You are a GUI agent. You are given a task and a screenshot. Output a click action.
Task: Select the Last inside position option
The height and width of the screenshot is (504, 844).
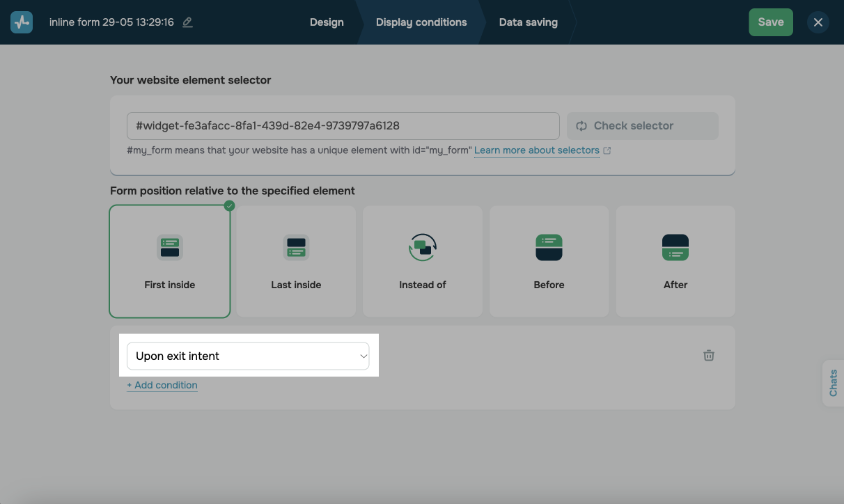296,262
